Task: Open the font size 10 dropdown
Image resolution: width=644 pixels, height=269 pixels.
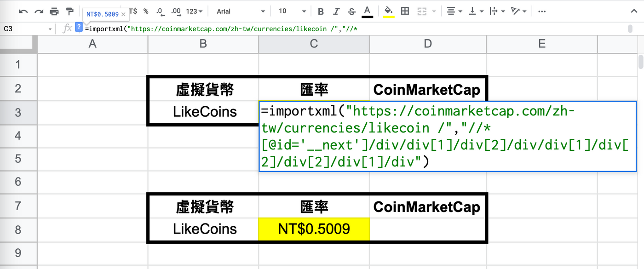Action: [292, 11]
